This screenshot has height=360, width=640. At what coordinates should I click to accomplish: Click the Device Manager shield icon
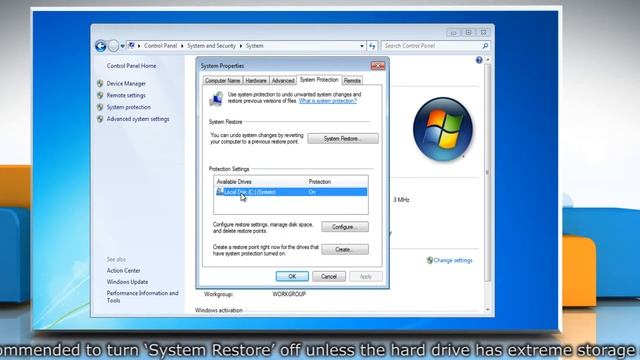pos(100,84)
